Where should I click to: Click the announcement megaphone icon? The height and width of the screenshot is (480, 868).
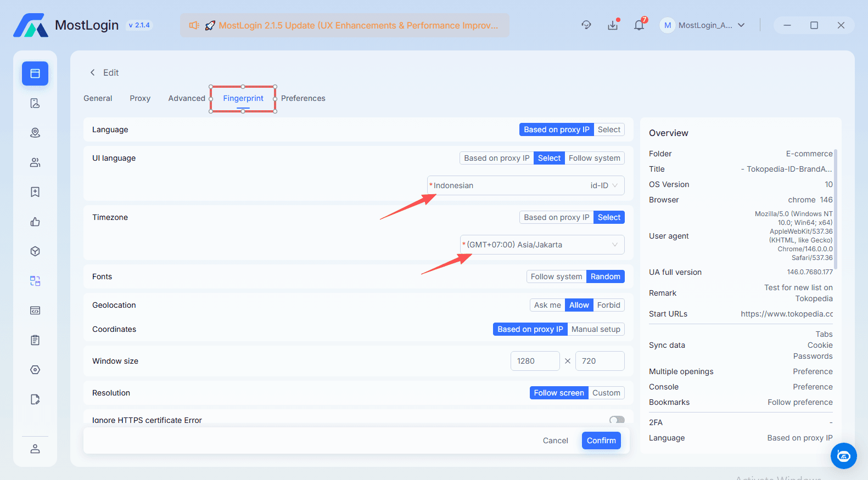194,25
